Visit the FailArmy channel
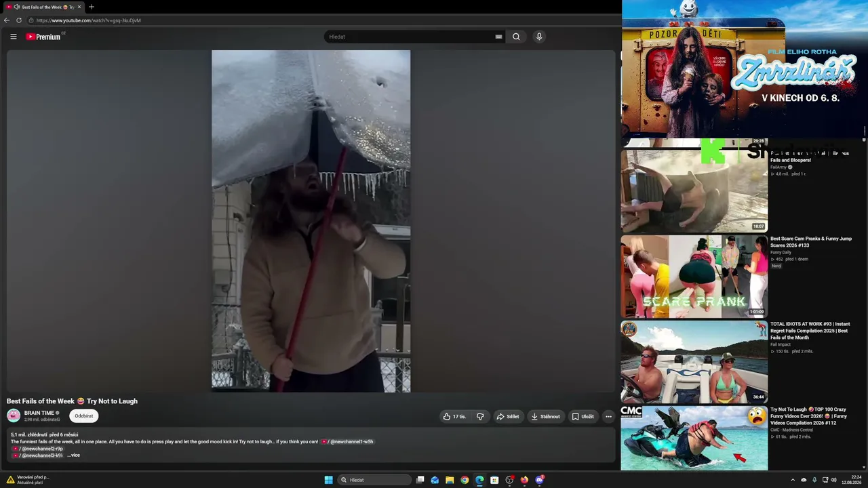 pos(778,167)
